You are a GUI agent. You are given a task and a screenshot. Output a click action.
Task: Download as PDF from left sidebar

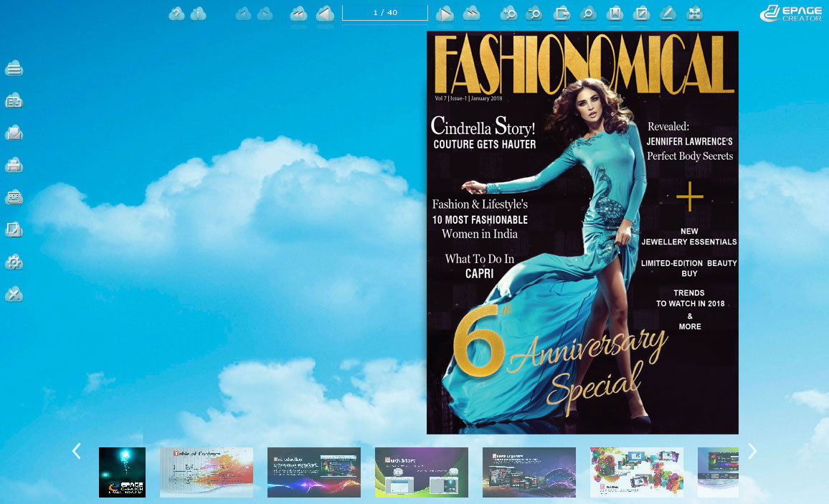click(14, 198)
